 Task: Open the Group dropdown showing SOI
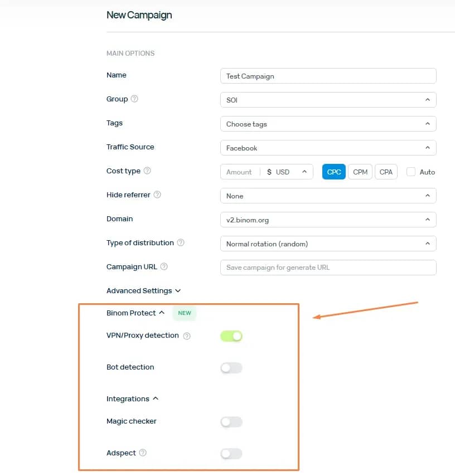click(x=328, y=100)
